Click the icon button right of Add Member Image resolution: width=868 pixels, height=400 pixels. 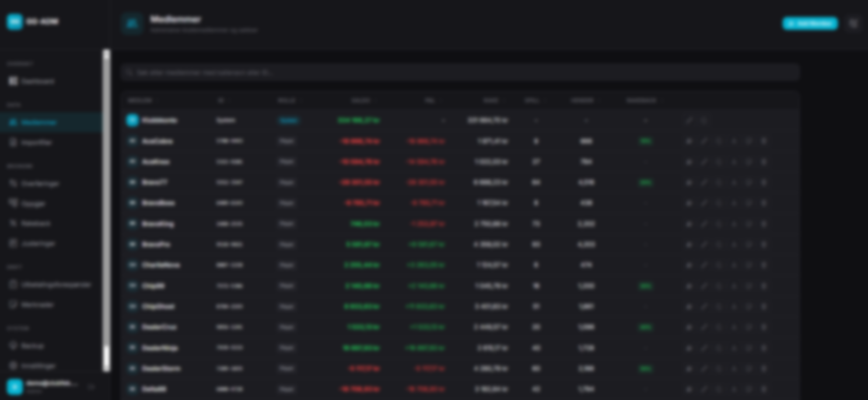[x=853, y=24]
